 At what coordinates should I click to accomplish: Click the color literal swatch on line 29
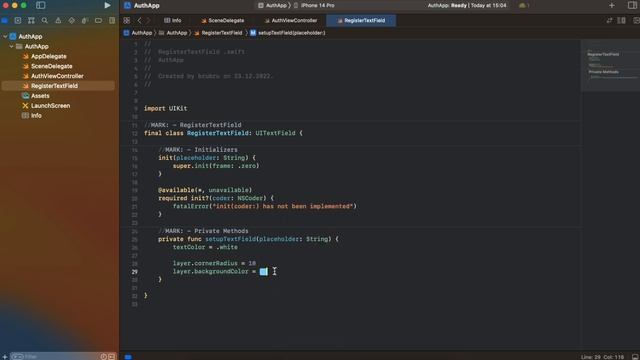264,271
